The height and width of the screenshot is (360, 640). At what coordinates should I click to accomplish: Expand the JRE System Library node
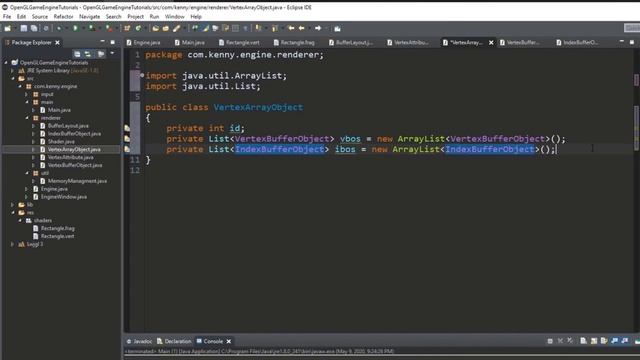pos(13,71)
